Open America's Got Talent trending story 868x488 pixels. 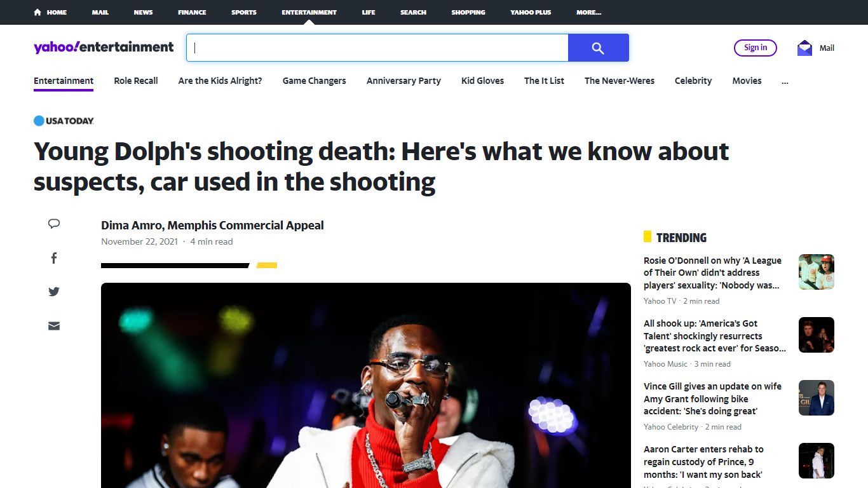click(x=715, y=335)
